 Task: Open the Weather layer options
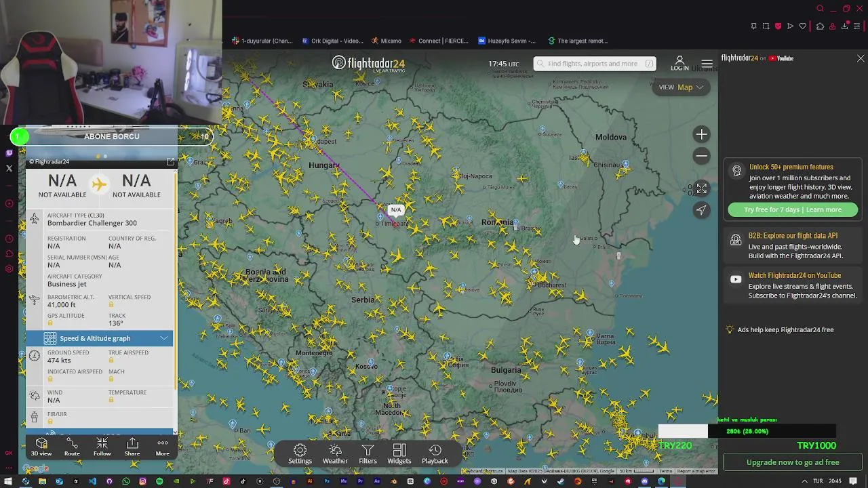tap(335, 454)
